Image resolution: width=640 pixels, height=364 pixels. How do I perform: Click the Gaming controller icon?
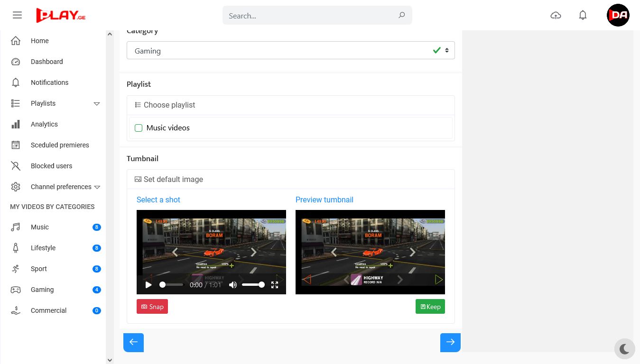[16, 290]
